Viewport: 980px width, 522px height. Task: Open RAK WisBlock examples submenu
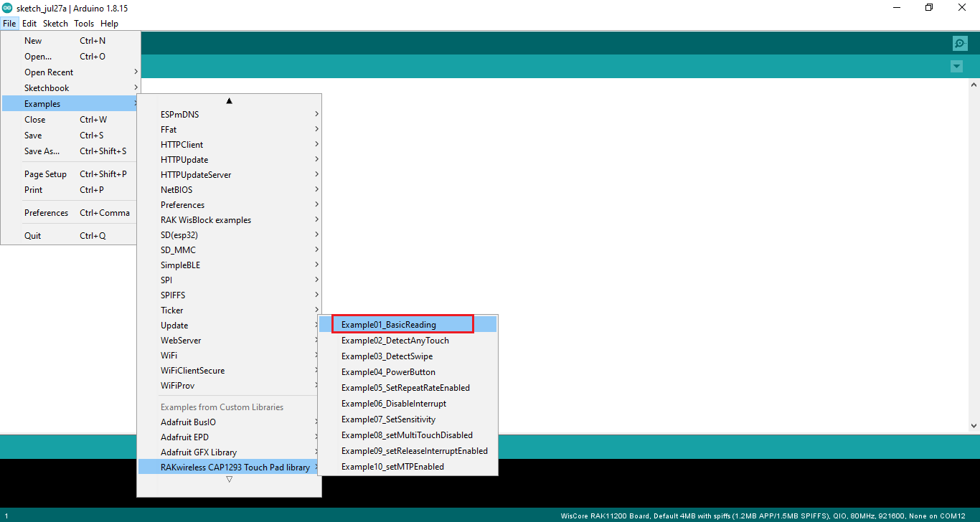coord(229,220)
